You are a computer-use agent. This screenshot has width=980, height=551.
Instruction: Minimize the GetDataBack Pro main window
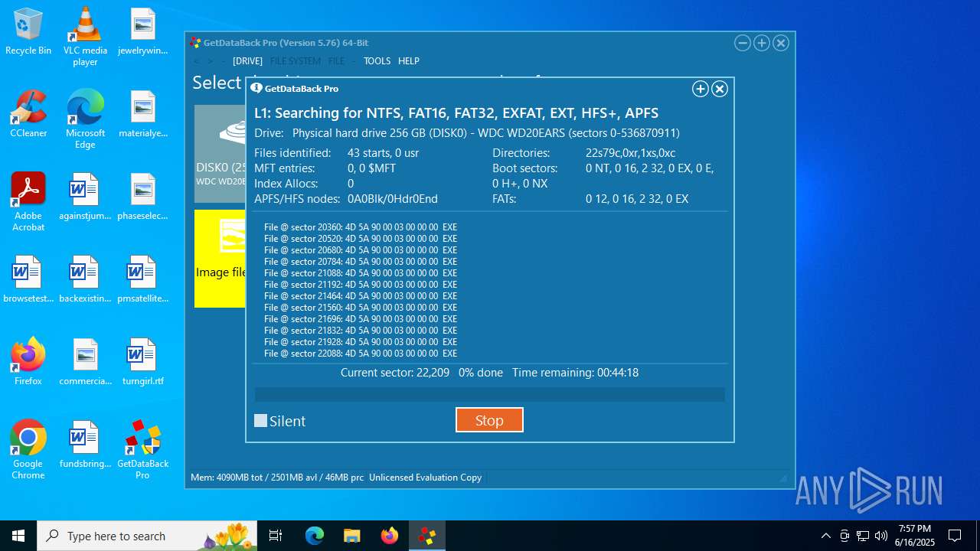[x=742, y=43]
